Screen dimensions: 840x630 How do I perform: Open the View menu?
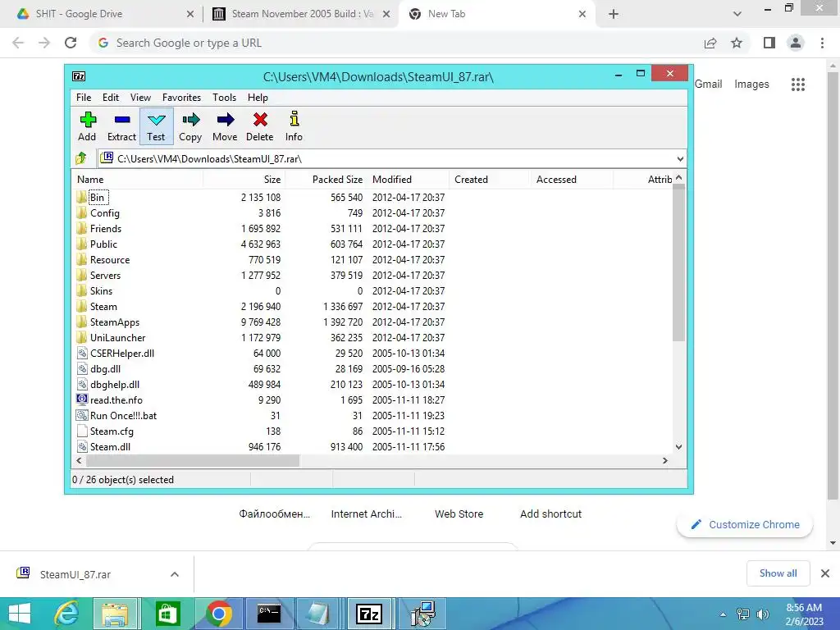pos(140,98)
